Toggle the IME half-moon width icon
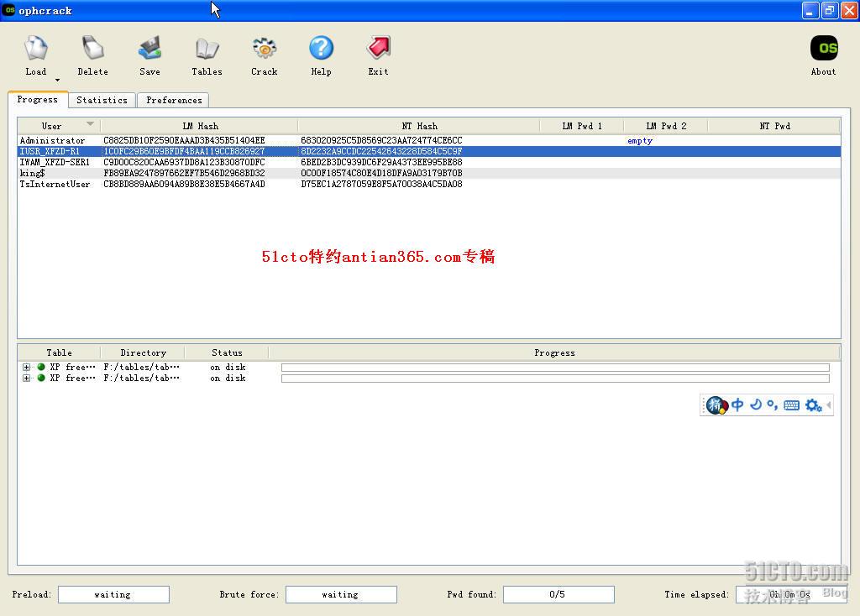The image size is (860, 616). (x=756, y=405)
